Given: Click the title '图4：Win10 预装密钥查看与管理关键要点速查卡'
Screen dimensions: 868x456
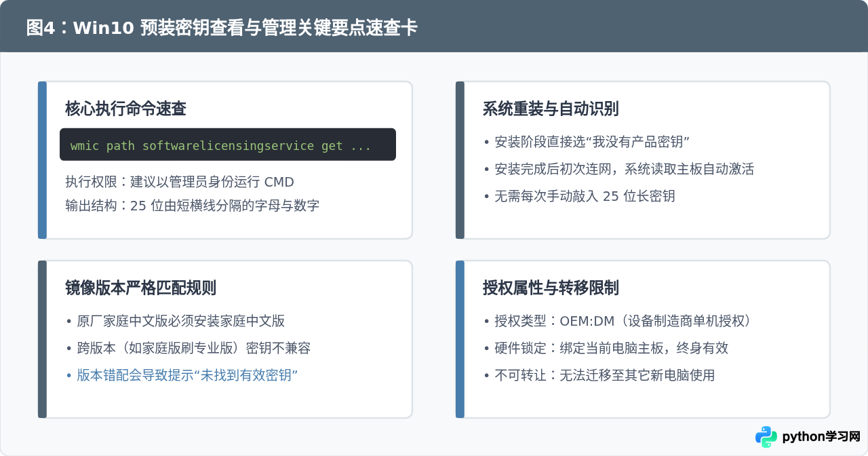Looking at the screenshot, I should [222, 28].
